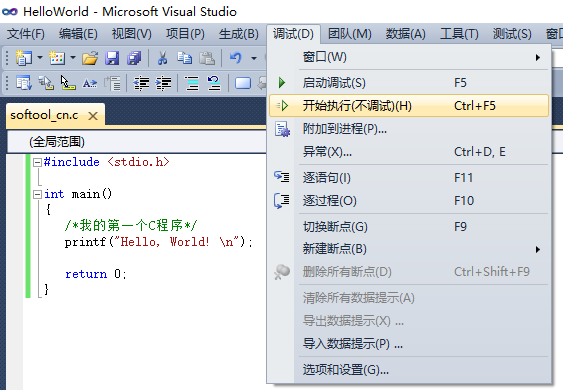Open the 工具(T) menu
This screenshot has height=390, width=563.
pos(460,34)
